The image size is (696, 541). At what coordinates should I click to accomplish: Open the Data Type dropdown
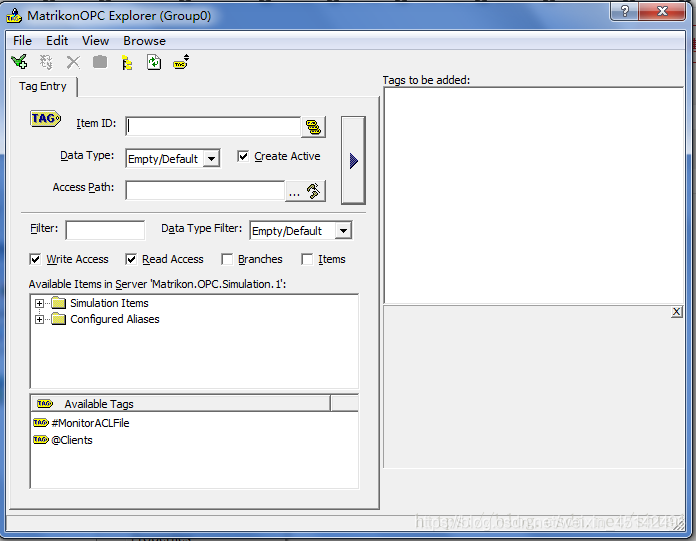click(x=212, y=158)
